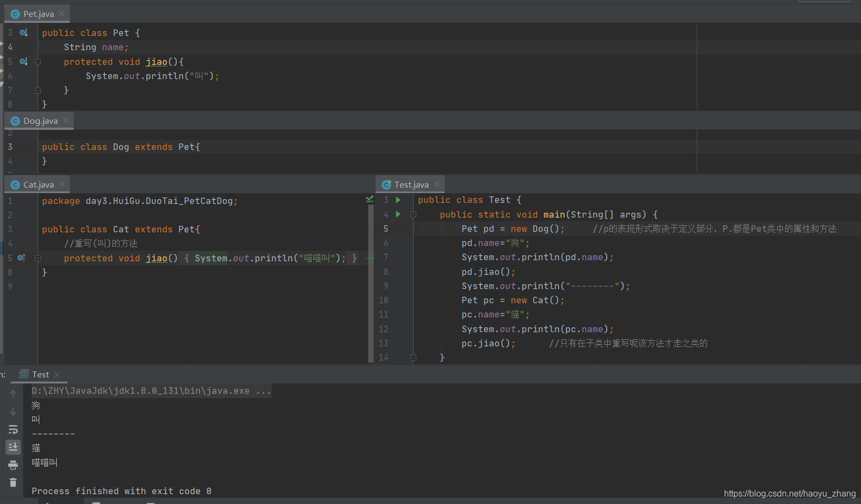Click 'Process finished with exit code 0' text

pos(121,491)
